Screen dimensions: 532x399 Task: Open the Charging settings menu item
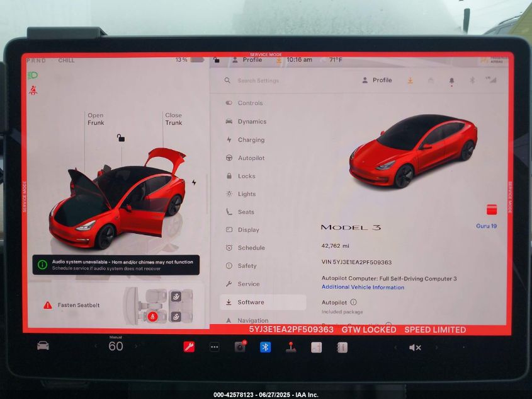pos(251,140)
